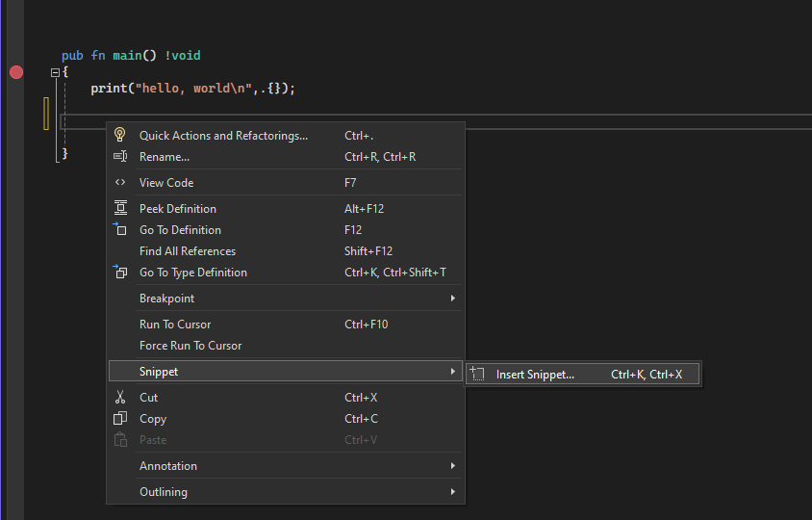Viewport: 812px width, 520px height.
Task: Click the Go To Type Definition icon
Action: [120, 272]
